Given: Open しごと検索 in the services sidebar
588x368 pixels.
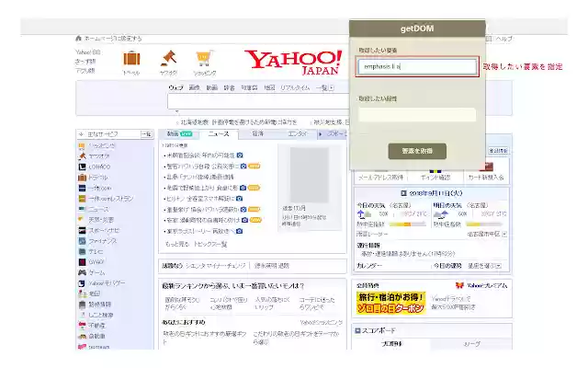Looking at the screenshot, I should 100,315.
